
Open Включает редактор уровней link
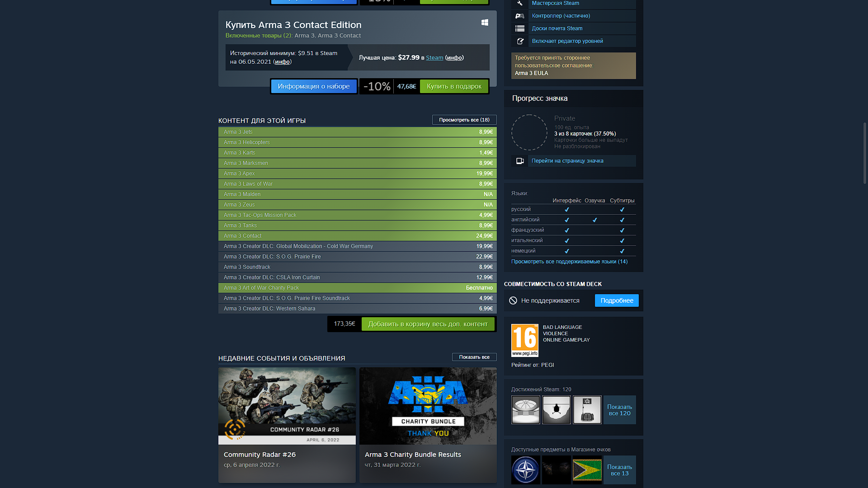567,41
